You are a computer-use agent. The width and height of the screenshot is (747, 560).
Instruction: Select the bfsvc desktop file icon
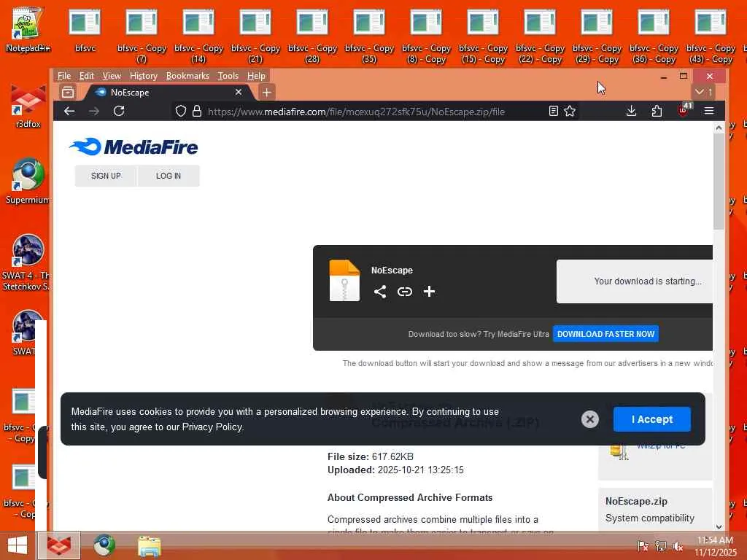click(85, 31)
